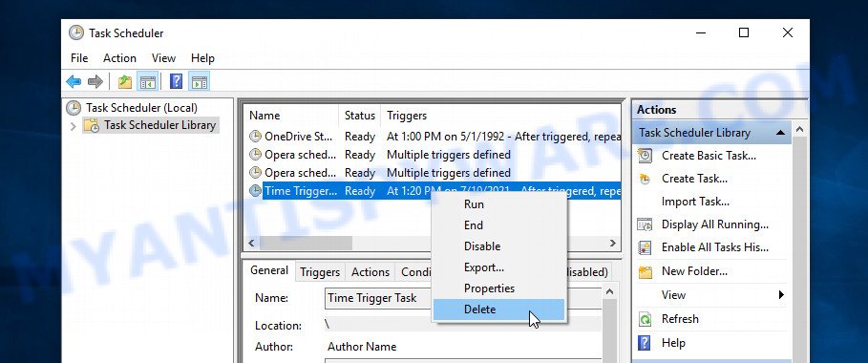Open the File menu
This screenshot has width=868, height=363.
click(79, 58)
